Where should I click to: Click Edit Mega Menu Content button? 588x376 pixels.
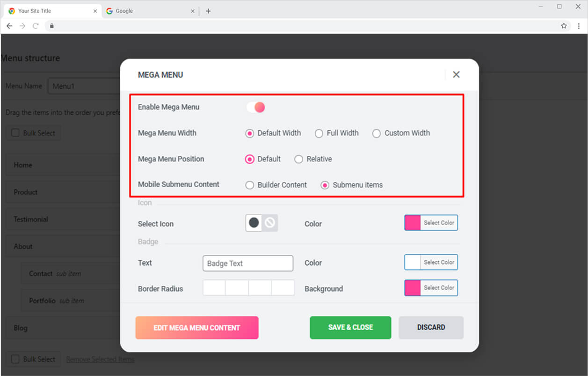(197, 327)
